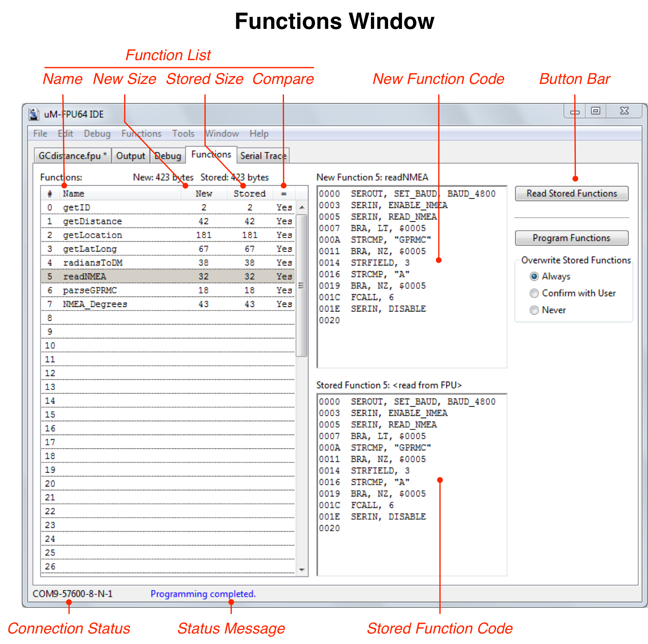Open the Window menu
This screenshot has width=648, height=644.
[x=222, y=134]
